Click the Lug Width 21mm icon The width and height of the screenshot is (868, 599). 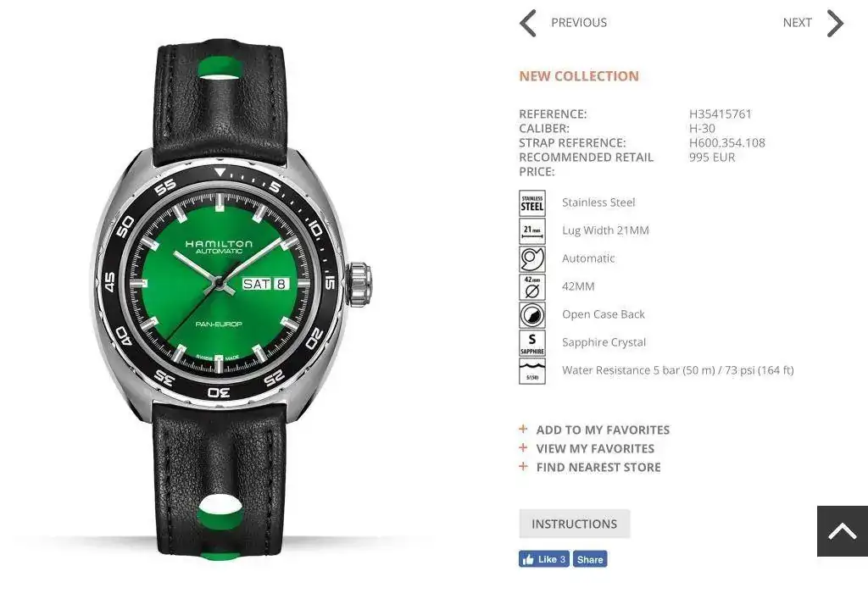pos(532,231)
